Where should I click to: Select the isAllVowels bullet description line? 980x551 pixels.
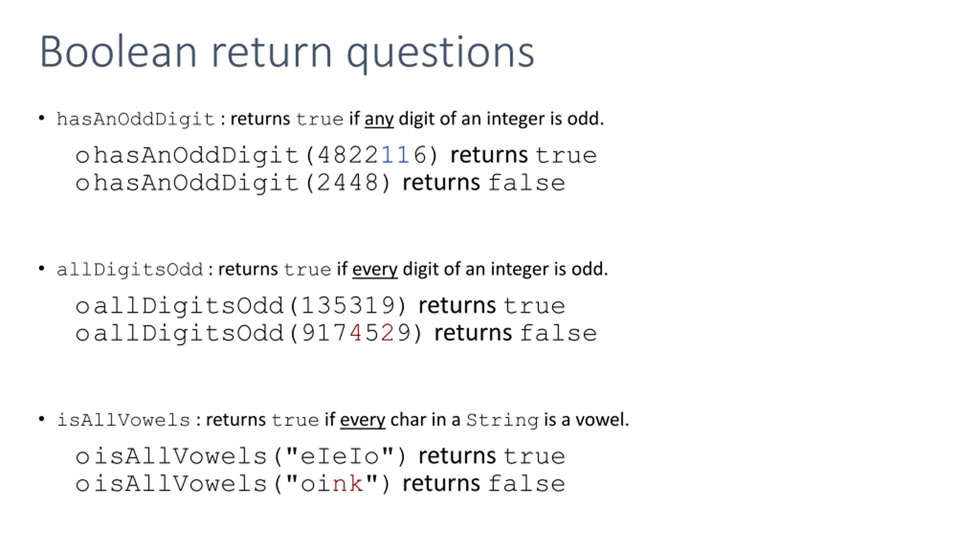click(343, 420)
